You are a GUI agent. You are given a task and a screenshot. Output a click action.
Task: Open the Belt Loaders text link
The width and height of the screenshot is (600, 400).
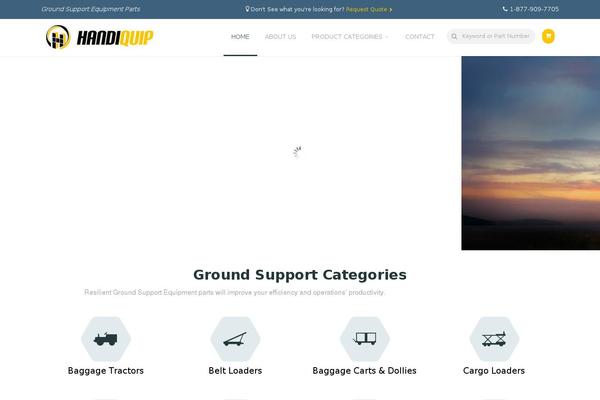point(235,371)
